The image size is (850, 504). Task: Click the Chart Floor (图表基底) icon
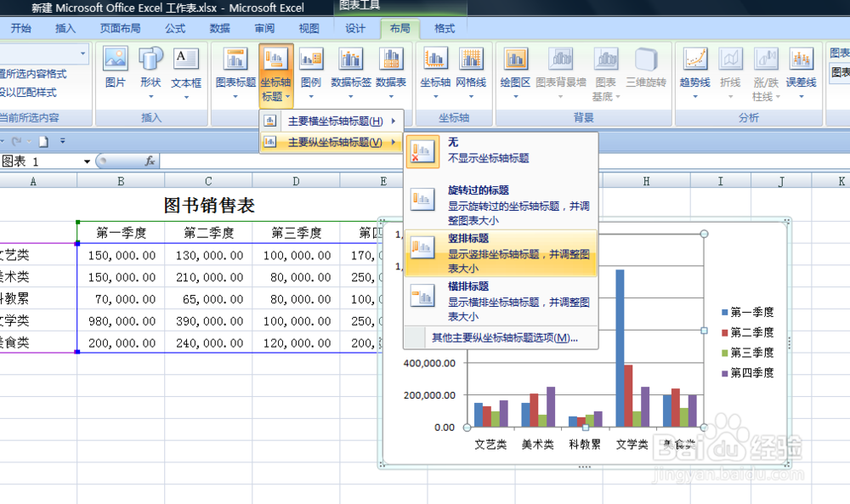[605, 59]
